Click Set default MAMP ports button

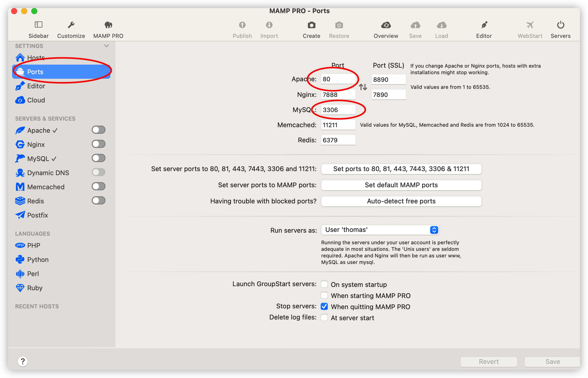(401, 185)
